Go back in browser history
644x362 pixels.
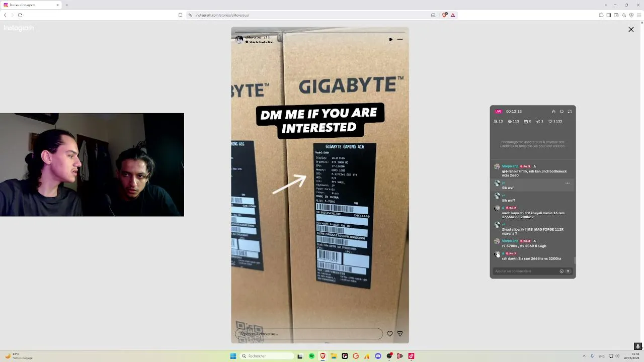tap(5, 15)
